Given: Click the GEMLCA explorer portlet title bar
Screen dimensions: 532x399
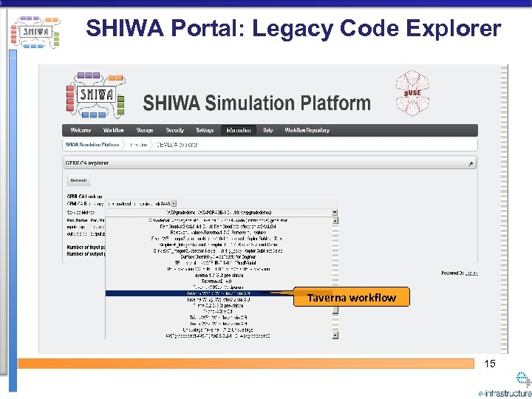Looking at the screenshot, I should coord(270,163).
